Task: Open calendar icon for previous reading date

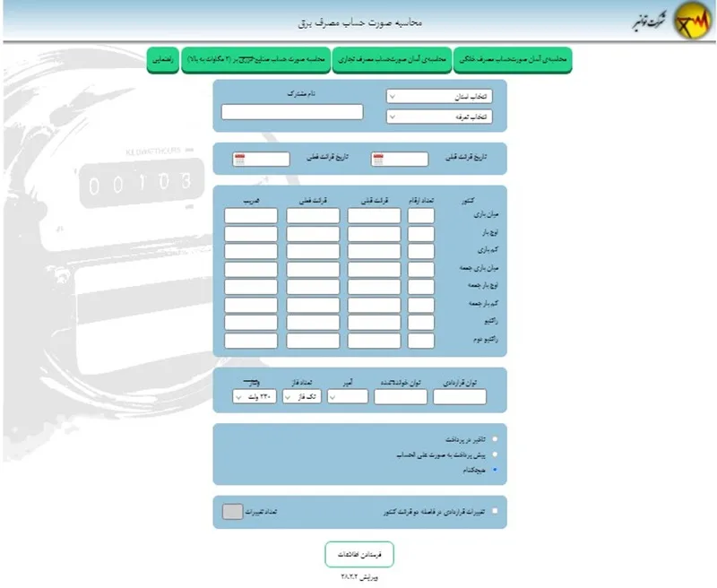Action: pos(378,160)
